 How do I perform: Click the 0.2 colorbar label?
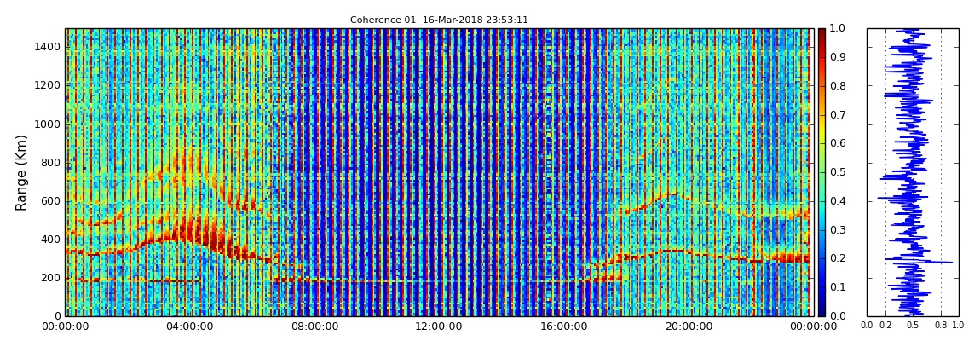tap(836, 259)
